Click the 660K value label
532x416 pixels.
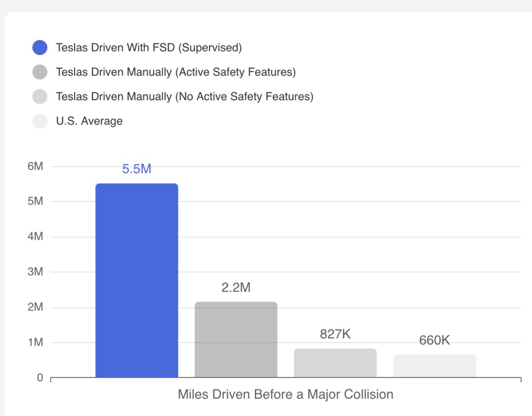pyautogui.click(x=435, y=340)
